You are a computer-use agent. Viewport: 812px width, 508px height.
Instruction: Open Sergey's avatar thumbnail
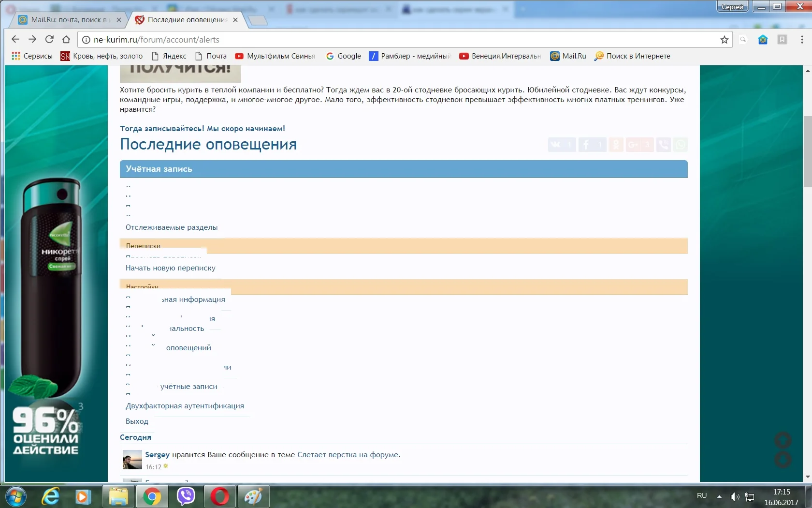pyautogui.click(x=131, y=460)
